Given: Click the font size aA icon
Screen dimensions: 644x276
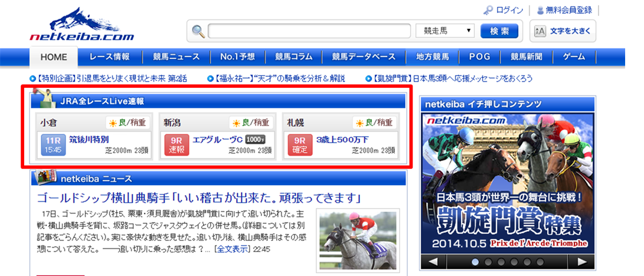Looking at the screenshot, I should 540,31.
